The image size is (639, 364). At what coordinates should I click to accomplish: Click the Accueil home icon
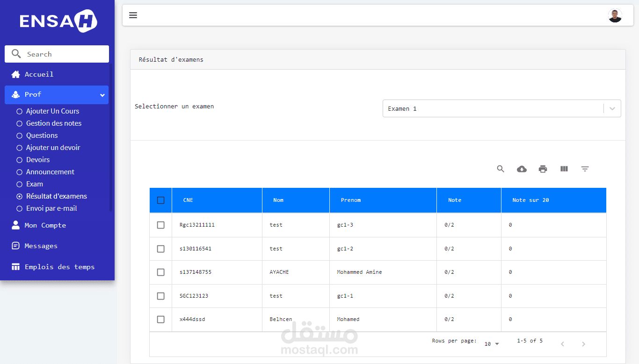16,74
